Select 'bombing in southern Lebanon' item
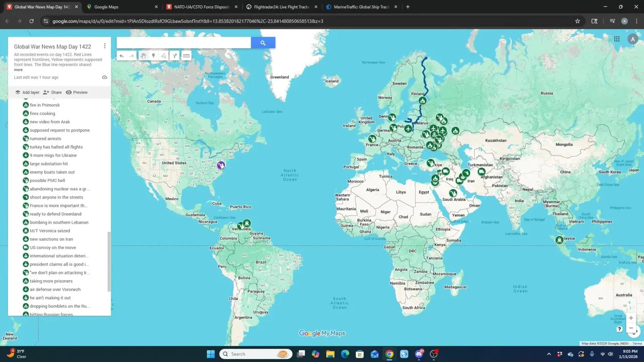This screenshot has height=362, width=644. (x=59, y=222)
